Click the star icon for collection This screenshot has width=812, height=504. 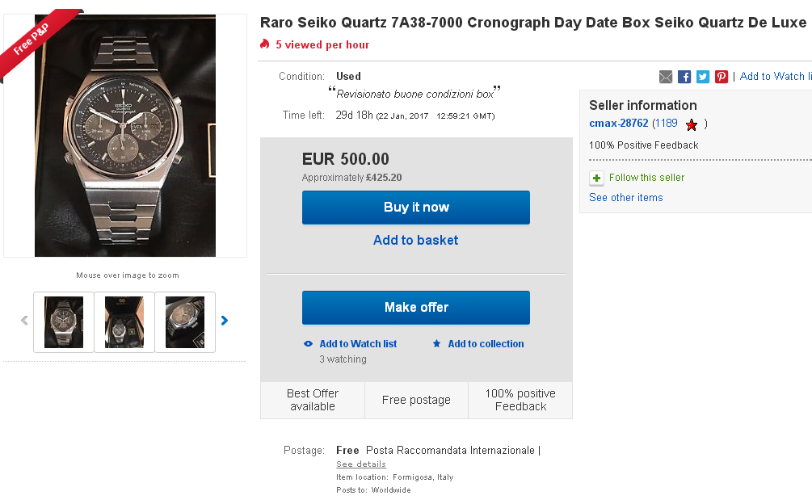pyautogui.click(x=437, y=343)
